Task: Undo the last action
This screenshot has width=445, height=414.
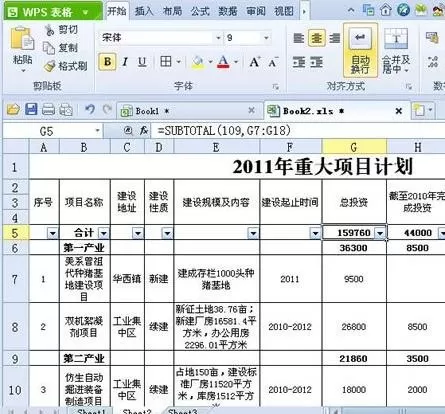Action: 90,109
